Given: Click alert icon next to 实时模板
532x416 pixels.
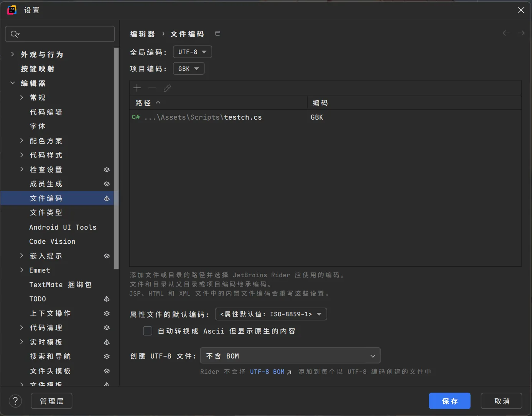Looking at the screenshot, I should pos(107,342).
